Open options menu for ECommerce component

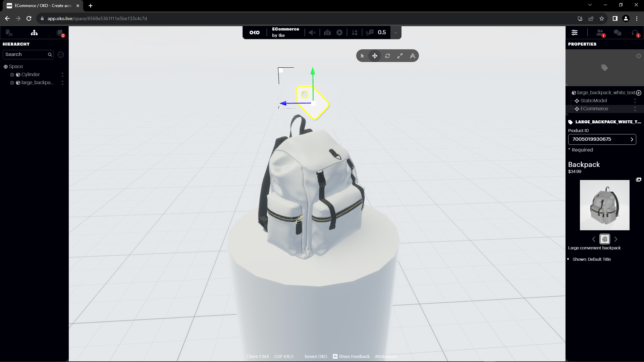pyautogui.click(x=635, y=109)
